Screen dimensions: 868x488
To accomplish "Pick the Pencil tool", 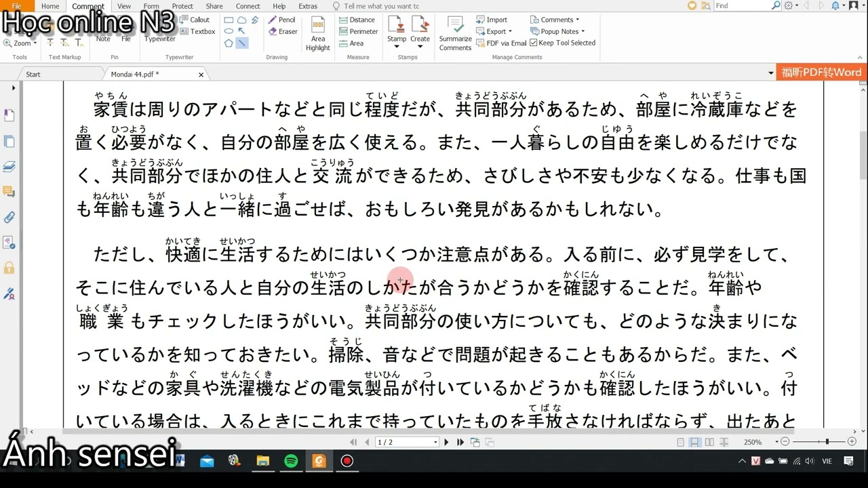I will click(282, 20).
